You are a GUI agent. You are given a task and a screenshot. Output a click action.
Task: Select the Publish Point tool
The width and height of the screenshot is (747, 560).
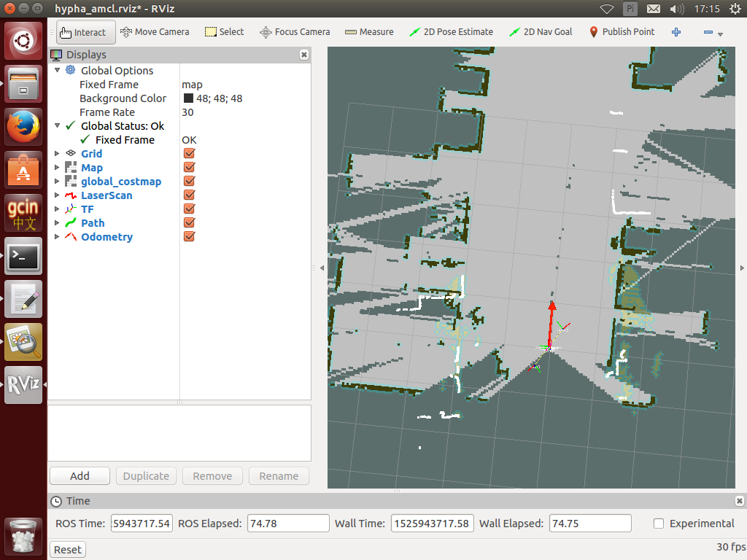(621, 32)
